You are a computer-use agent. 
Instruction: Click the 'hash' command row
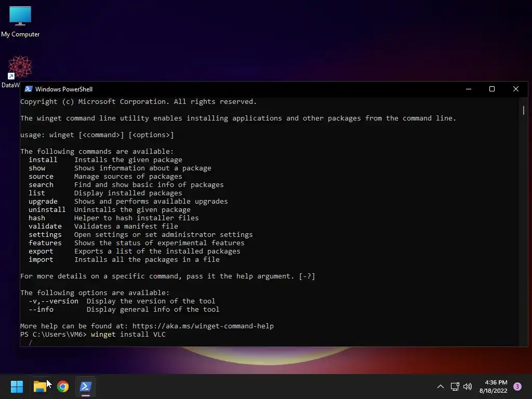click(114, 218)
